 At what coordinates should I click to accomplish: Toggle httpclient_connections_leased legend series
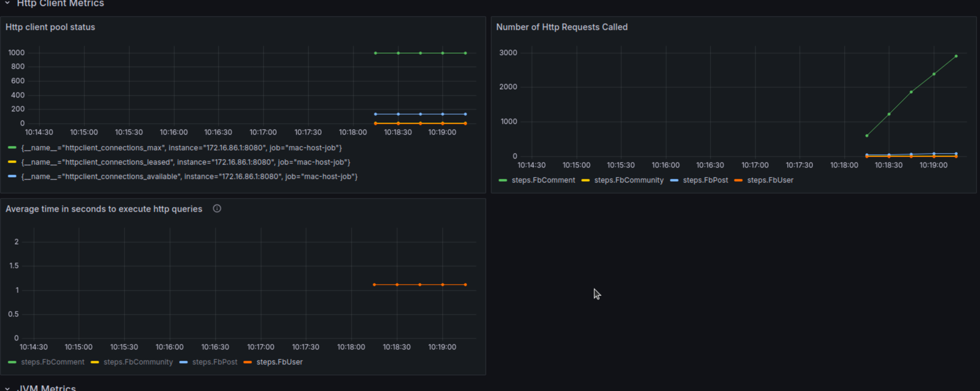[186, 162]
